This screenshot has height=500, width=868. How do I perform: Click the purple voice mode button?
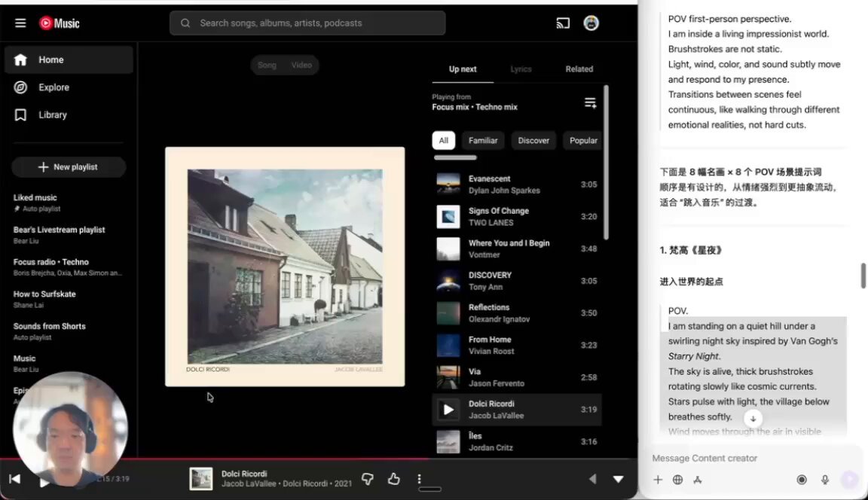(850, 480)
